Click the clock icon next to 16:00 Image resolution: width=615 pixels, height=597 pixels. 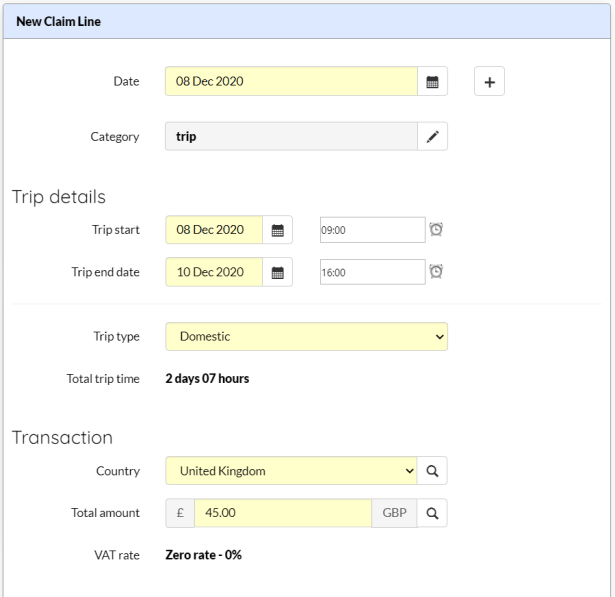[436, 271]
